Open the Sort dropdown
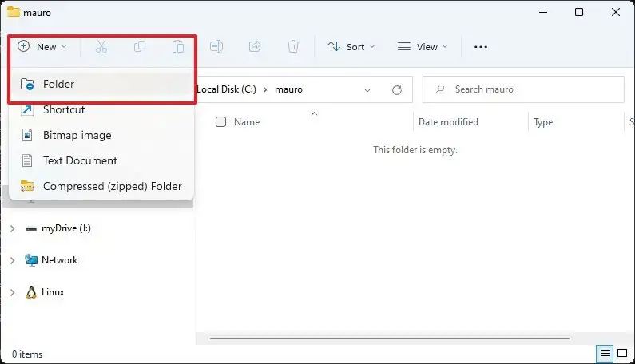This screenshot has height=364, width=635. (x=351, y=47)
